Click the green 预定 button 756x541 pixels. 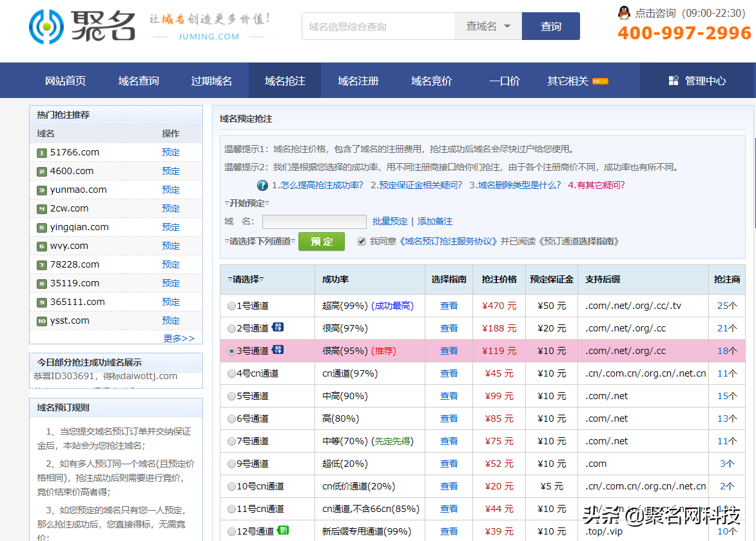[322, 242]
